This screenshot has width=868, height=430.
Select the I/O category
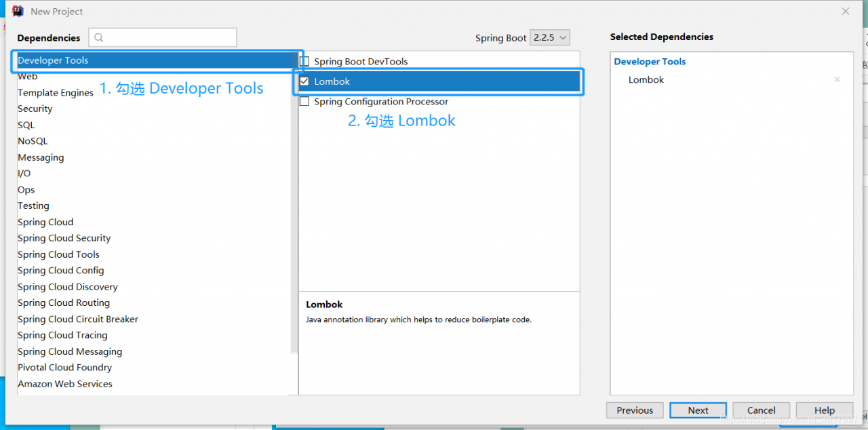(24, 174)
